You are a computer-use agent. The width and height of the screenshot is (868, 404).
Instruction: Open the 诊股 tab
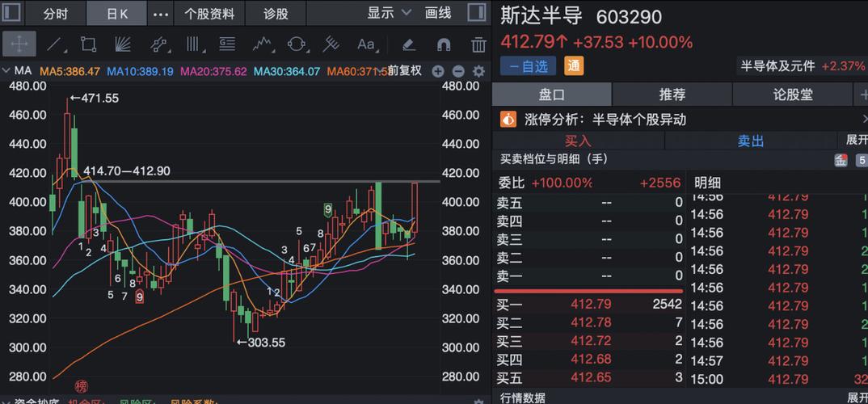coord(275,13)
